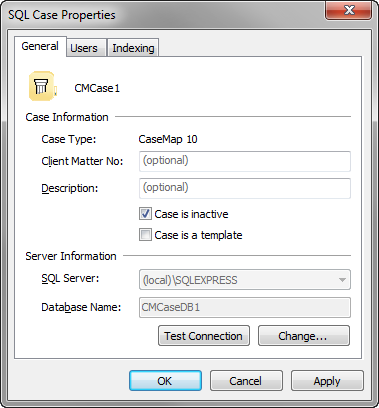Open the Indexing tab
This screenshot has width=379, height=408.
coord(133,48)
